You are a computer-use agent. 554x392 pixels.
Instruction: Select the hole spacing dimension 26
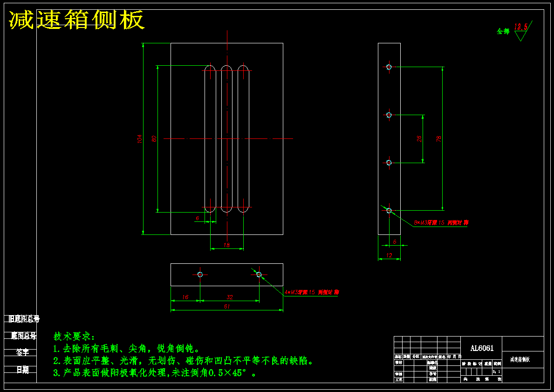[x=419, y=138]
